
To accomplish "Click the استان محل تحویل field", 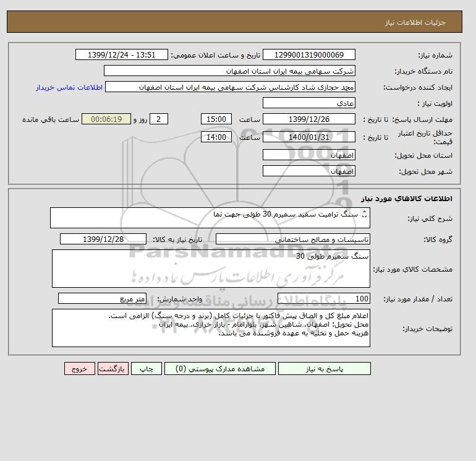I will 308,155.
